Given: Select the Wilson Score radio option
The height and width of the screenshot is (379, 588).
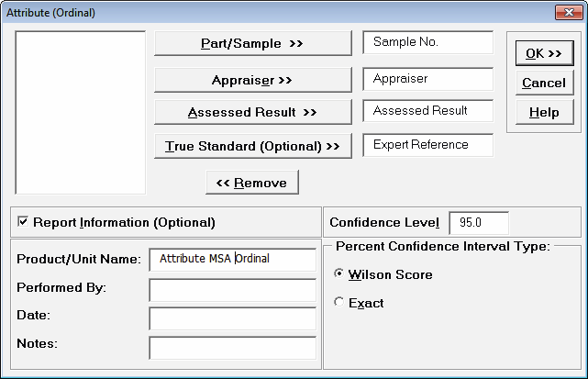Looking at the screenshot, I should click(x=340, y=274).
